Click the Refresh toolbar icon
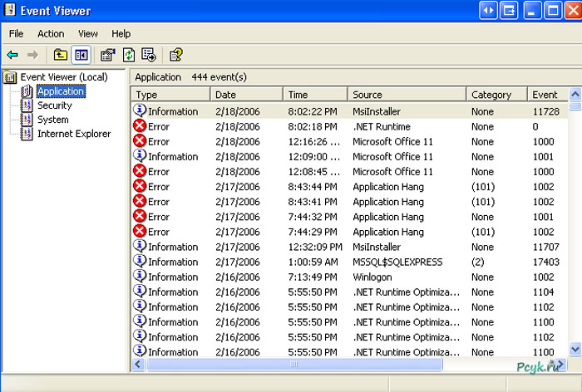The width and height of the screenshot is (582, 392). pyautogui.click(x=128, y=56)
